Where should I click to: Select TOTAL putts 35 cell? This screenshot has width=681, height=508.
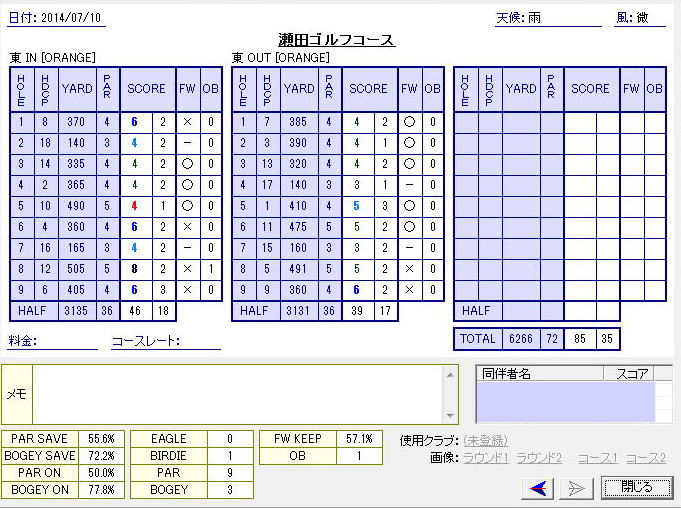[x=608, y=339]
